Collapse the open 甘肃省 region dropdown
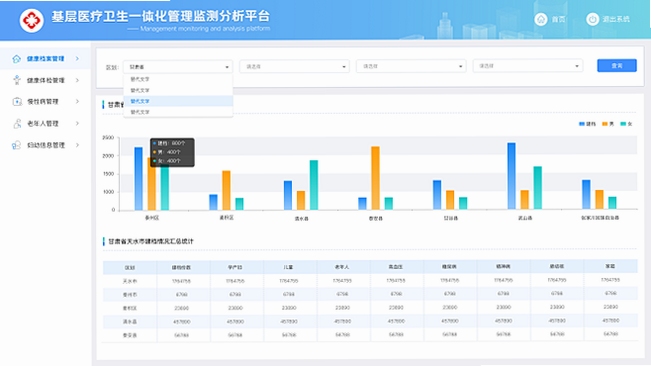Screen dimensions: 651x366 tap(178, 66)
